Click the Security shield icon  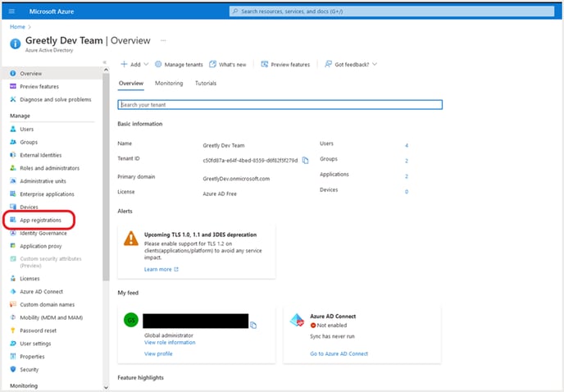[x=13, y=369]
